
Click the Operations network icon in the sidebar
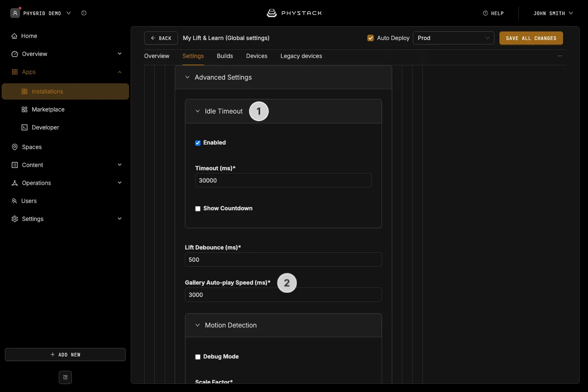coord(15,183)
